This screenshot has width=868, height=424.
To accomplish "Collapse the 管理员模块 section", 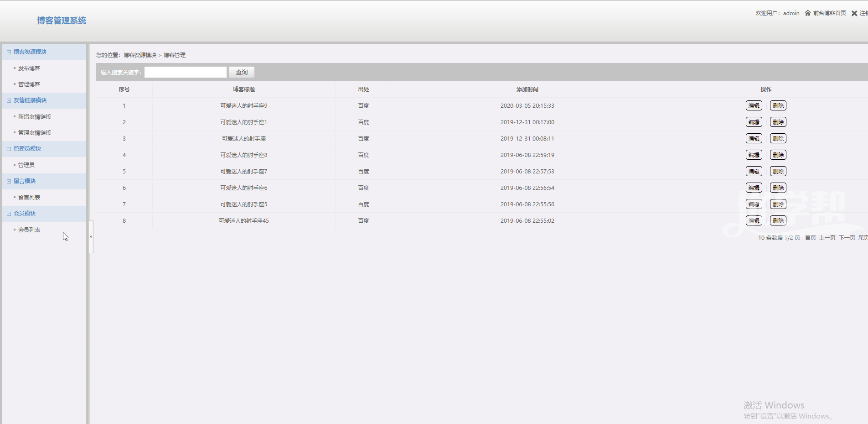I will [9, 149].
